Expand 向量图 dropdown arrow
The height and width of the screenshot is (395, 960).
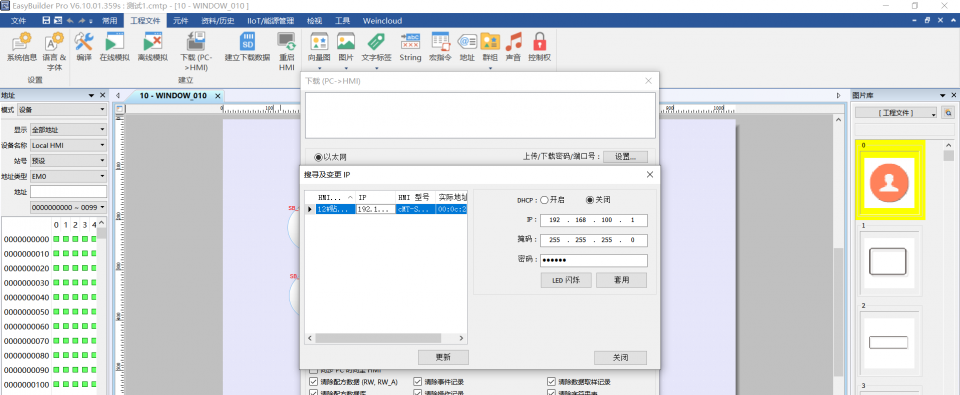(319, 68)
